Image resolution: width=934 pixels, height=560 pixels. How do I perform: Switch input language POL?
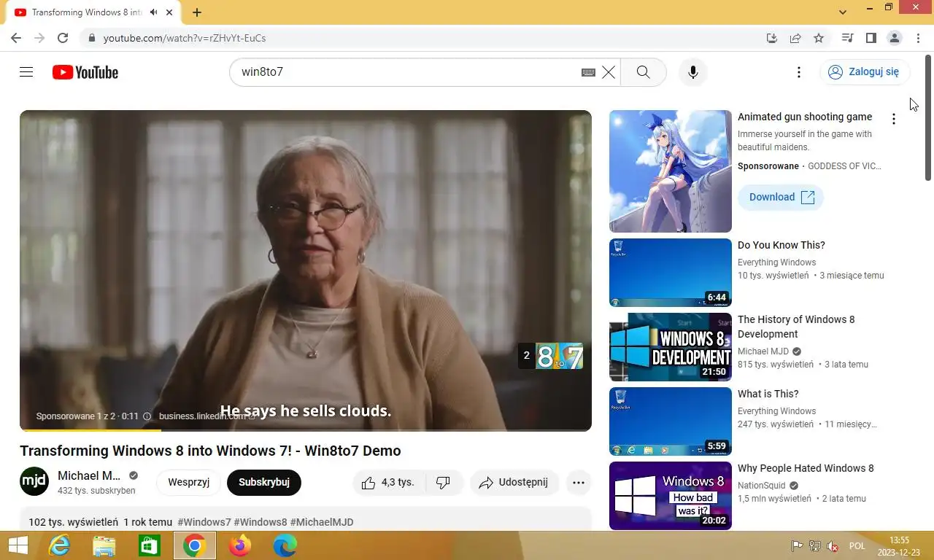coord(857,546)
